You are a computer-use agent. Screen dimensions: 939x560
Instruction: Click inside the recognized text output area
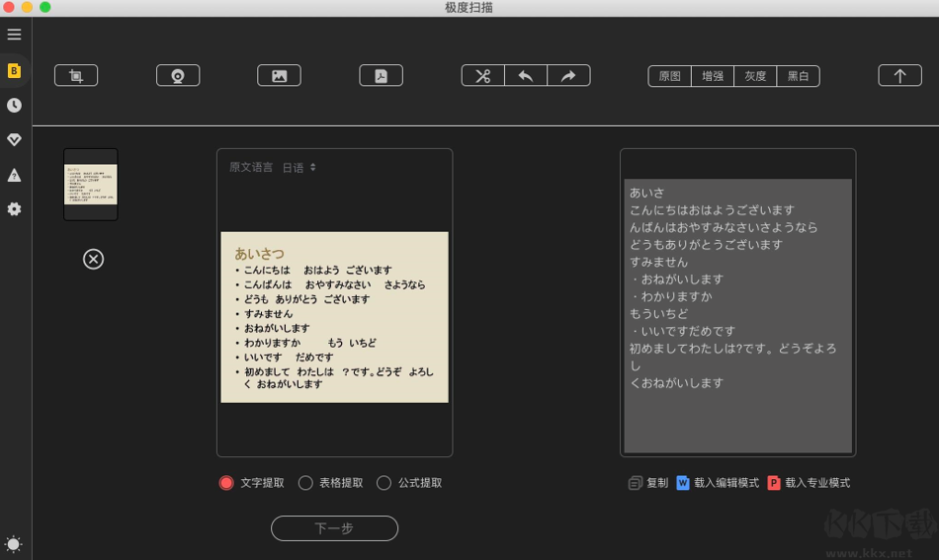[x=737, y=315]
